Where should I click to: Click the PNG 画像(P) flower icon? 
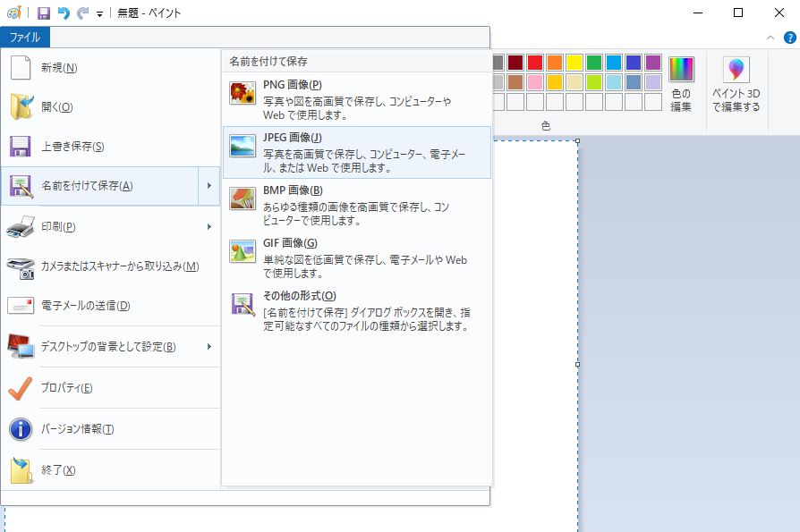point(243,93)
